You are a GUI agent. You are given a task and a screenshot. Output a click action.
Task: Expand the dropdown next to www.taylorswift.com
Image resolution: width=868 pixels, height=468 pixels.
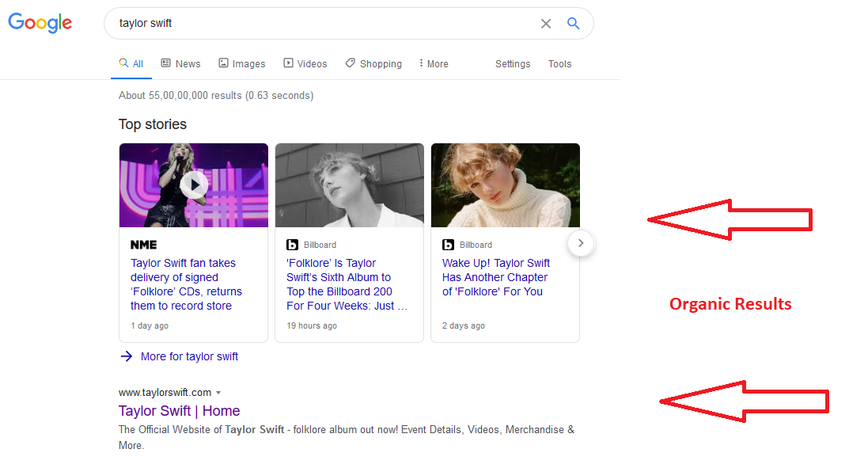pyautogui.click(x=218, y=393)
